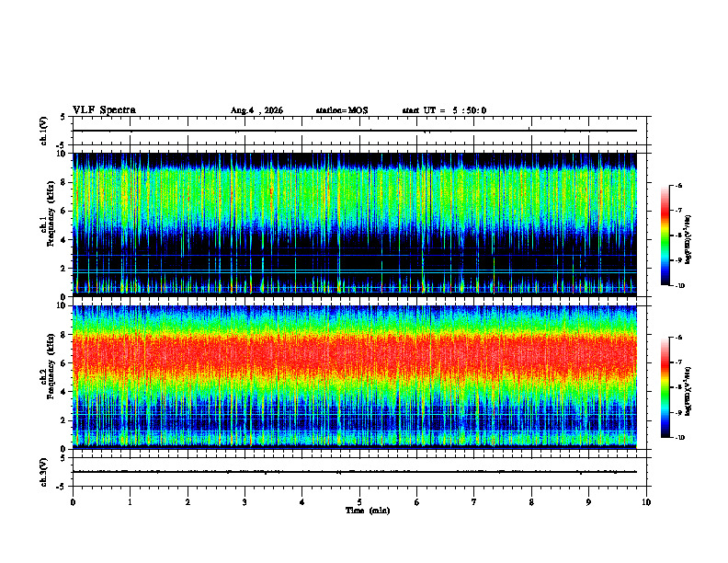This screenshot has width=728, height=563.
Task: Click the 'station=MOS' label
Action: coord(342,110)
